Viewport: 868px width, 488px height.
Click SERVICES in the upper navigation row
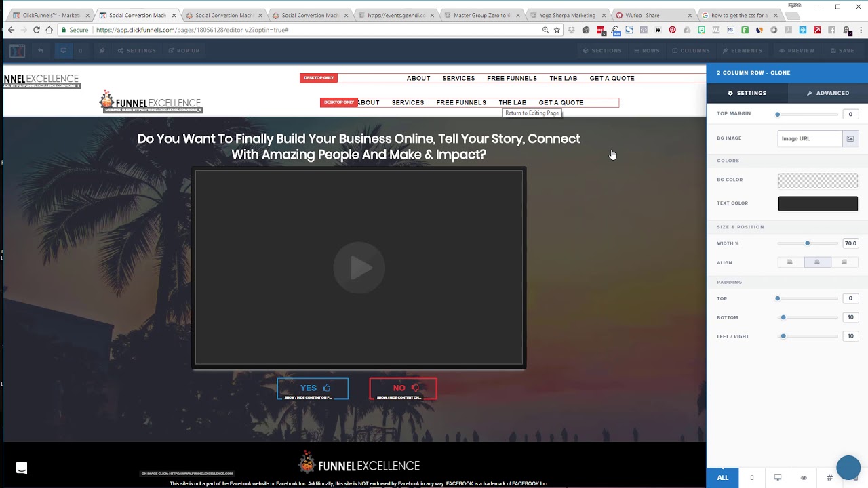point(458,78)
